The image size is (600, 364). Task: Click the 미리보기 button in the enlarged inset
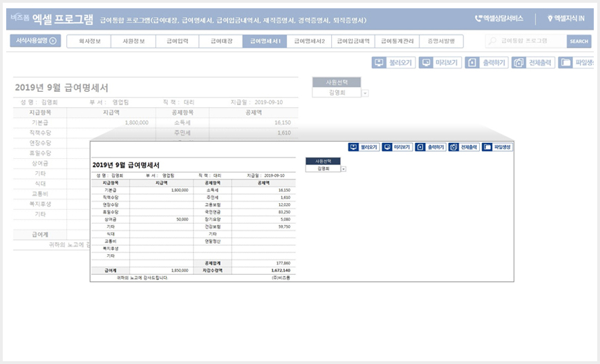pyautogui.click(x=397, y=147)
